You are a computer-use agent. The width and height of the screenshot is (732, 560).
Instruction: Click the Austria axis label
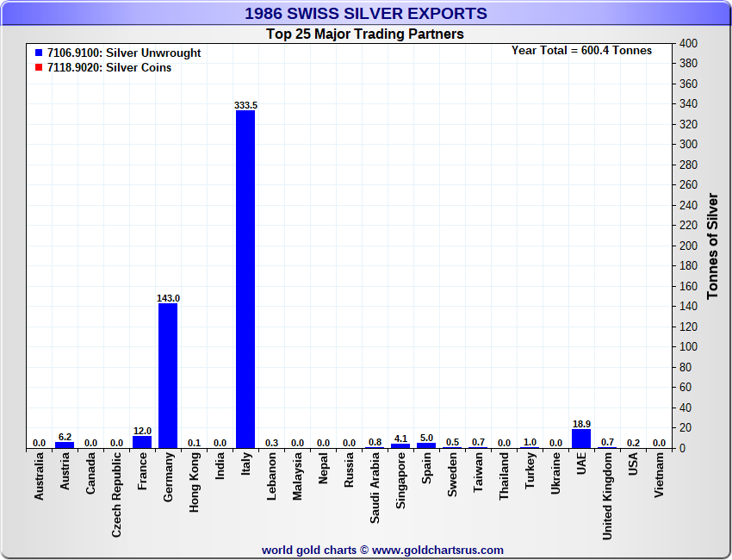click(x=65, y=471)
